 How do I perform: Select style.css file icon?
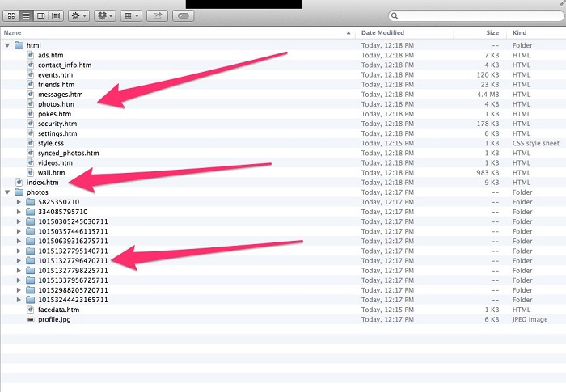31,143
